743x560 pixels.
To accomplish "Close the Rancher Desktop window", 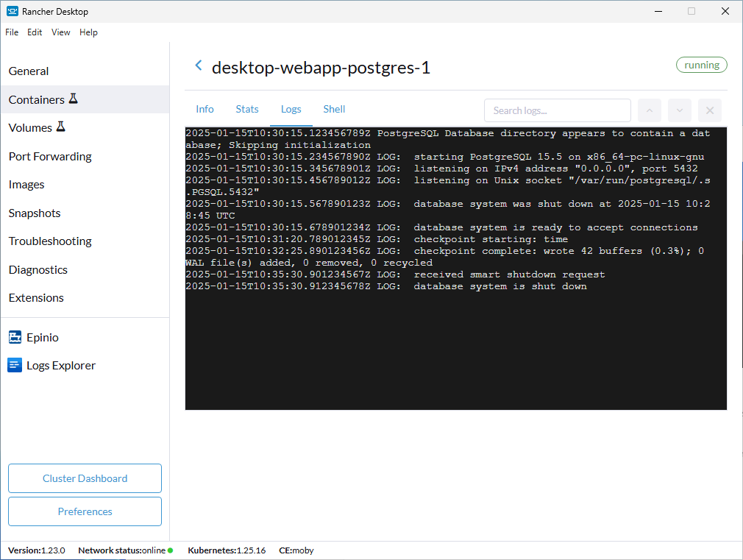I will (x=725, y=11).
